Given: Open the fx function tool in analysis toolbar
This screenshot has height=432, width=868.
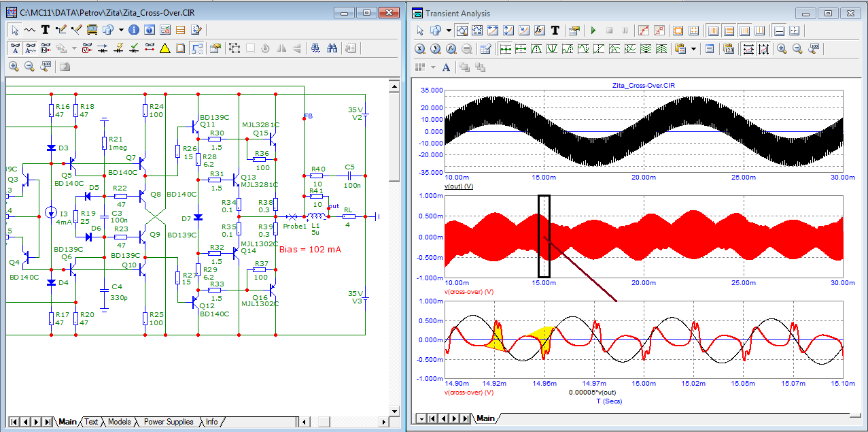Looking at the screenshot, I should coord(540,31).
